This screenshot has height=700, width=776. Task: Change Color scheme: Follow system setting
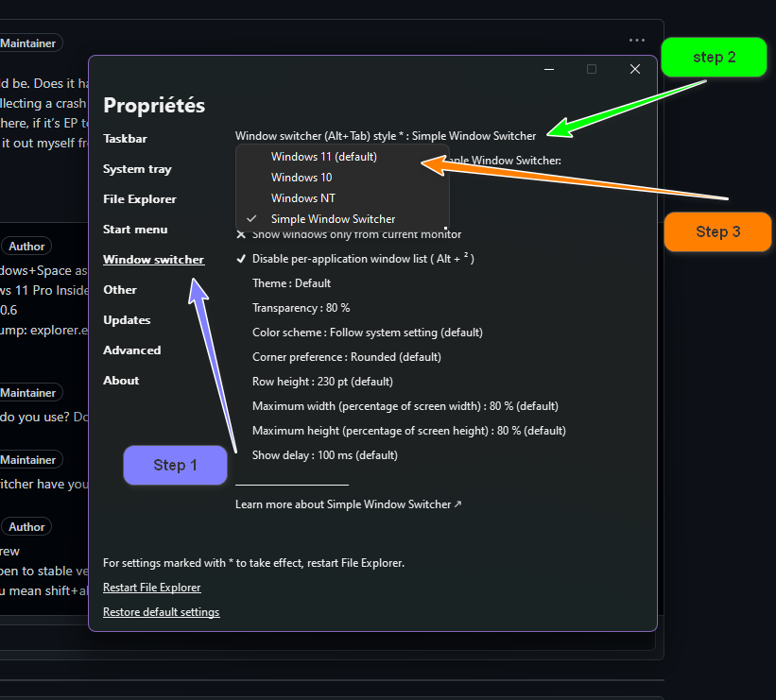coord(368,333)
